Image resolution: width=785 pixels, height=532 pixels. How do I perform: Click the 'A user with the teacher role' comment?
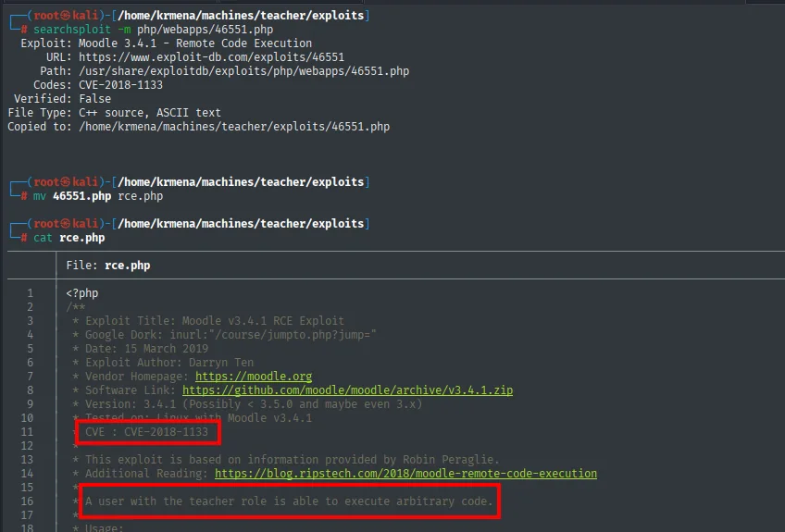click(290, 501)
